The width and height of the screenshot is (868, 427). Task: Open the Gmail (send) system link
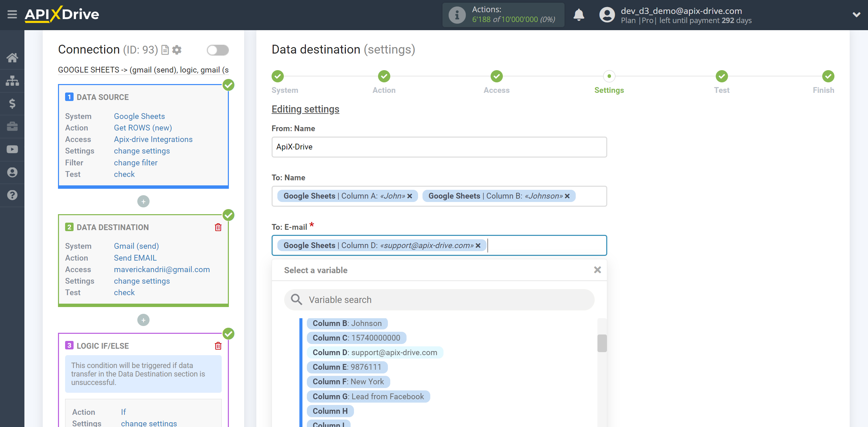136,246
